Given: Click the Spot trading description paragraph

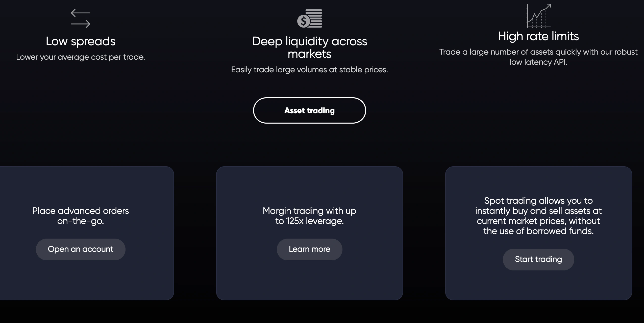Looking at the screenshot, I should coord(538,216).
